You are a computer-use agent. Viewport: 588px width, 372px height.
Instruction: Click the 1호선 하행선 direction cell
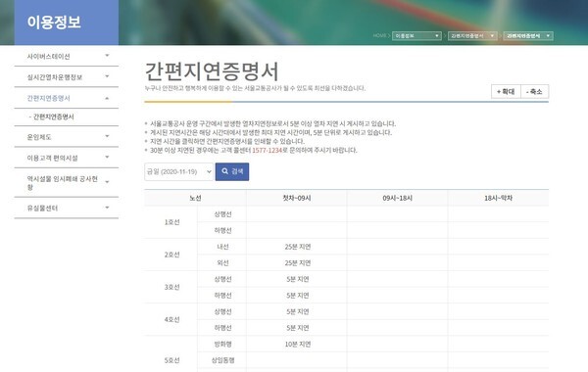tap(222, 230)
